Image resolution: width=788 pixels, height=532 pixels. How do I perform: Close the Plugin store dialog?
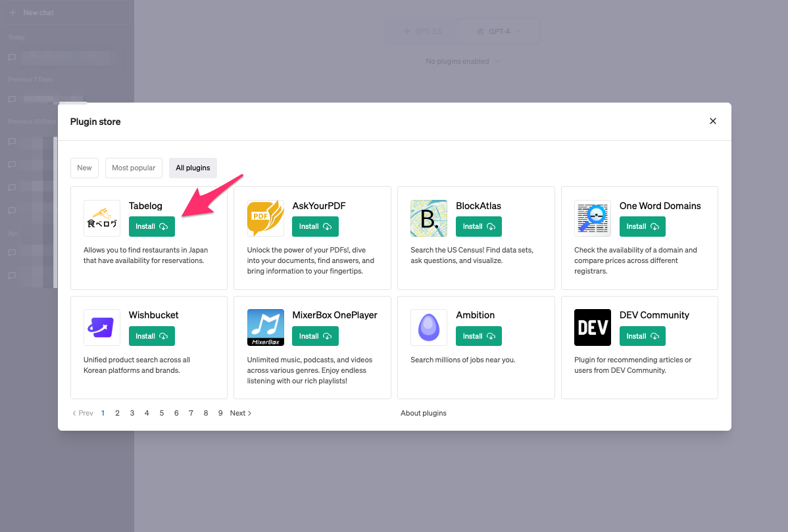(712, 121)
